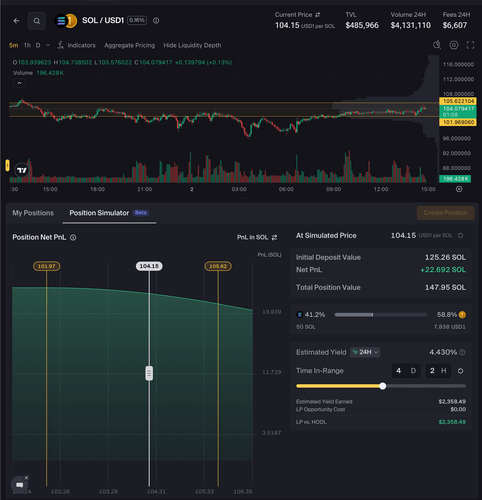Image resolution: width=482 pixels, height=500 pixels.
Task: Click the 4.430% estimated yield value
Action: click(x=443, y=352)
